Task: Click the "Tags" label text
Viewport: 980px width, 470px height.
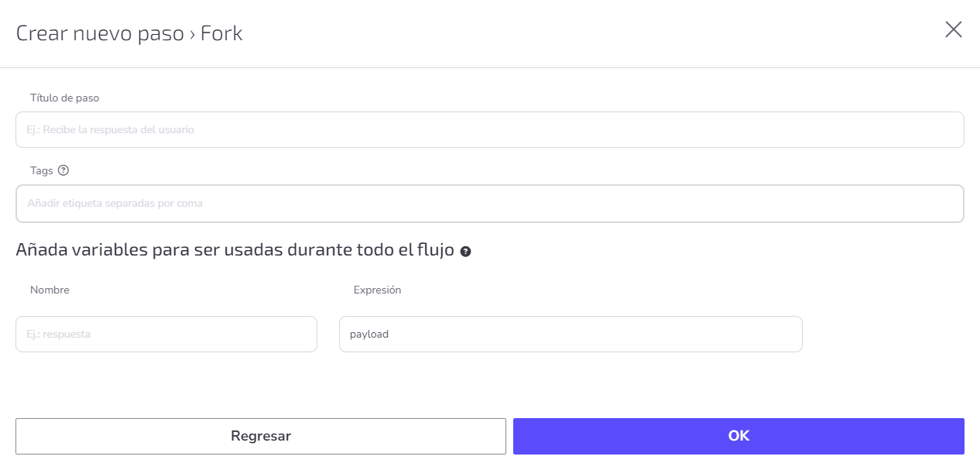Action: click(42, 170)
